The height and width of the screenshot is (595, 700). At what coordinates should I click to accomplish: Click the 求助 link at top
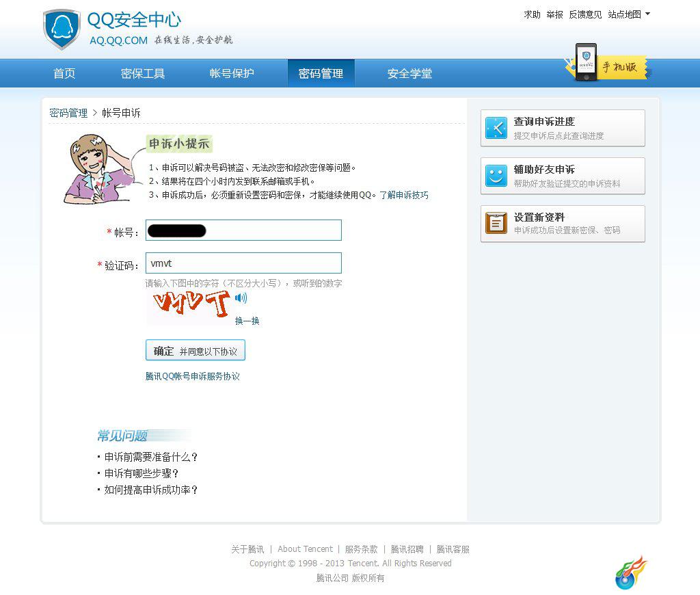tap(532, 14)
